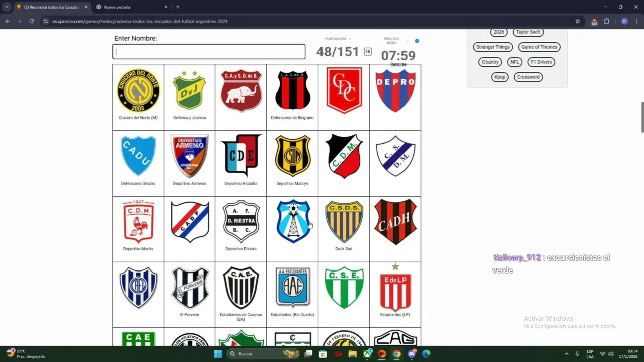
Task: Bookmark this page with the star icon
Action: click(578, 21)
